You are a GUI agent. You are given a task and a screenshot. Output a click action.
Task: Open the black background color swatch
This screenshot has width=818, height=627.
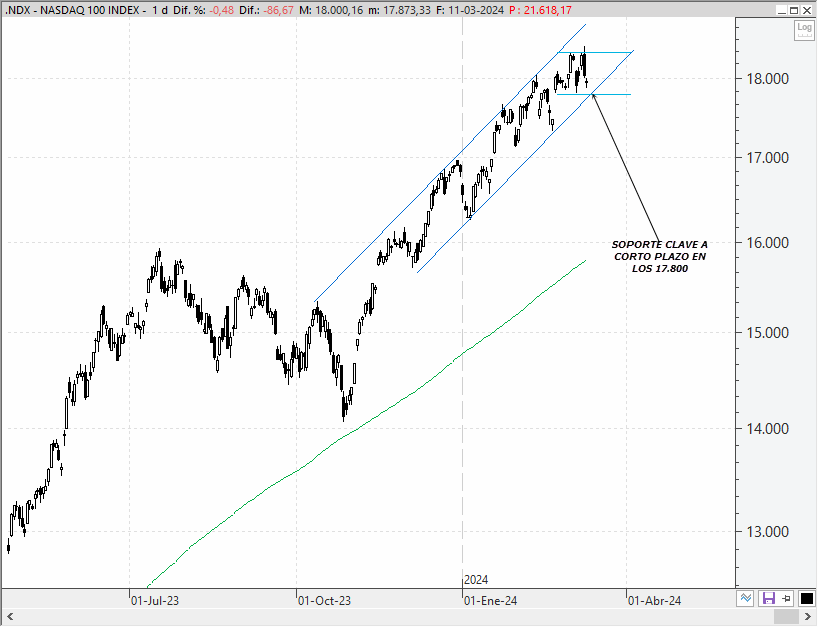[x=807, y=598]
